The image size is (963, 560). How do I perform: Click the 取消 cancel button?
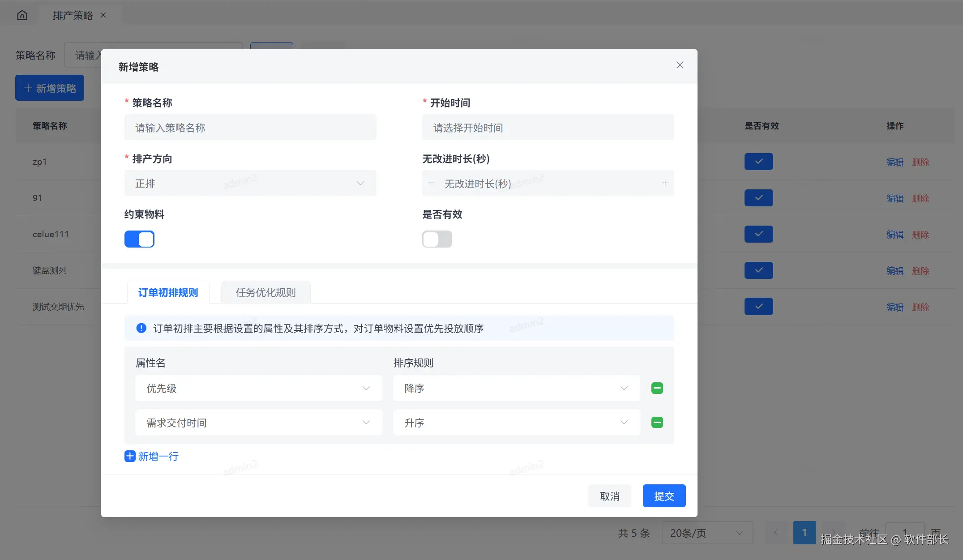[x=609, y=496]
